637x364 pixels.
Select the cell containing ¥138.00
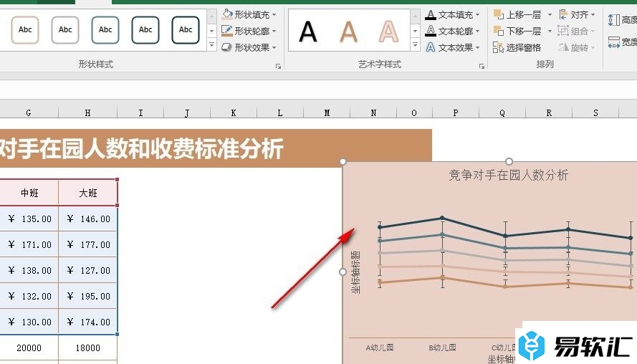pos(29,271)
